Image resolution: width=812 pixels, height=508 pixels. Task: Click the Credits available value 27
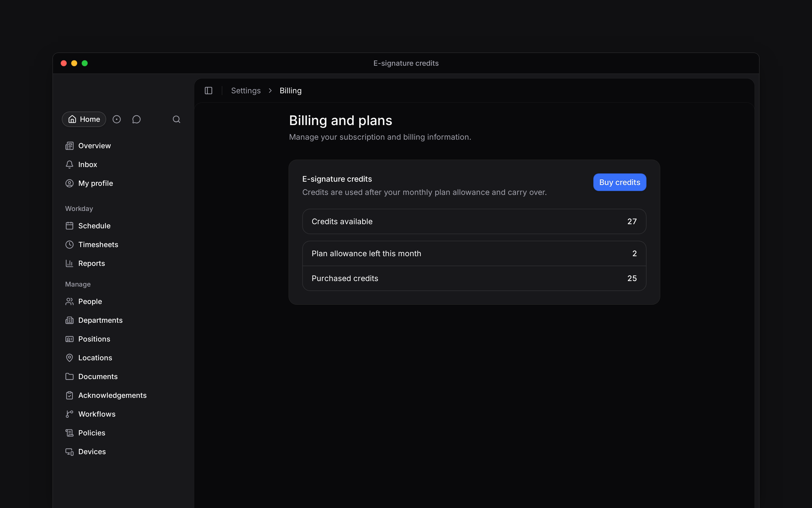632,222
